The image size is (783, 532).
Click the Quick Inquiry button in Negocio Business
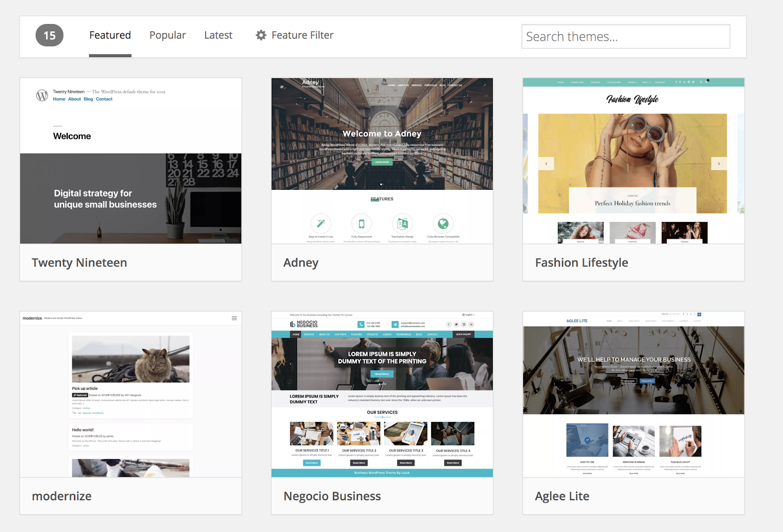464,334
